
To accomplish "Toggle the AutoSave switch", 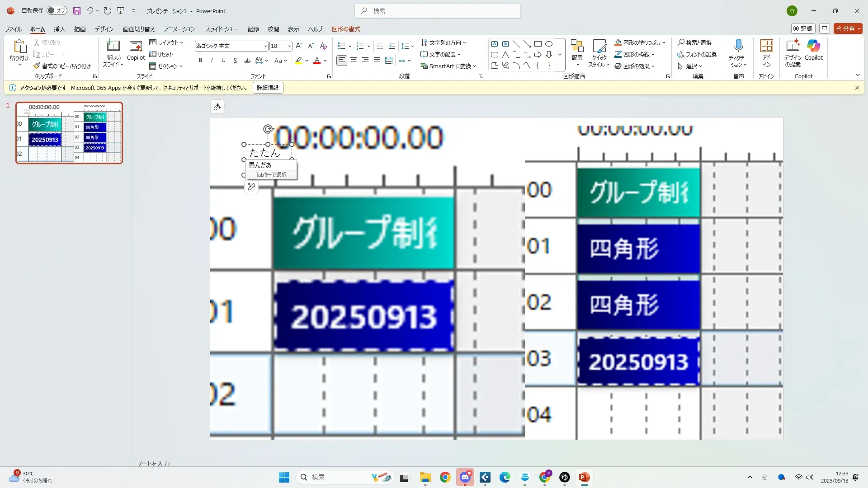I will point(57,11).
